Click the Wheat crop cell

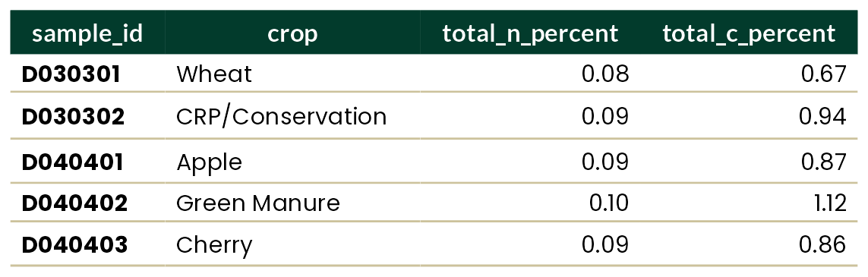tap(213, 74)
